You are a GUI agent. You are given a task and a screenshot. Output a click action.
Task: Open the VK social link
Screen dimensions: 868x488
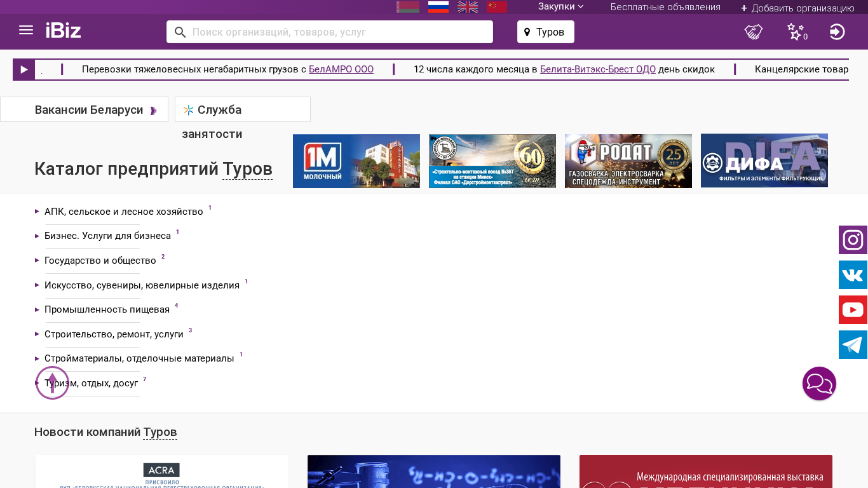click(853, 275)
